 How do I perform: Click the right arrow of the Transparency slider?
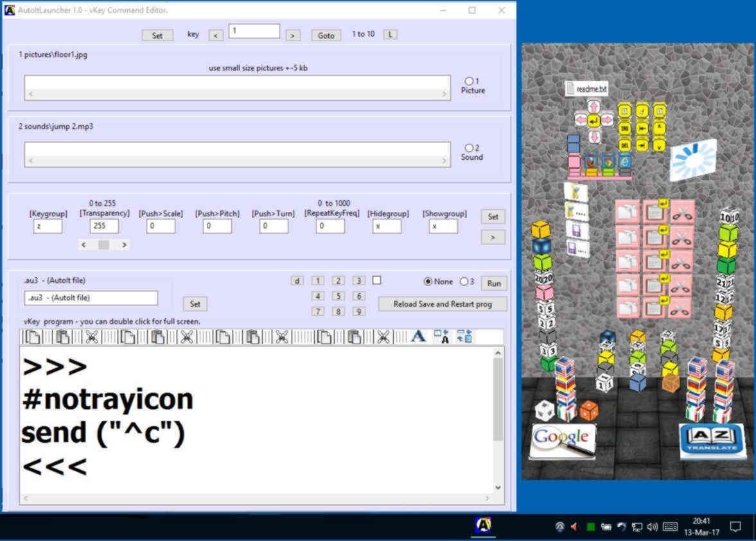[125, 245]
